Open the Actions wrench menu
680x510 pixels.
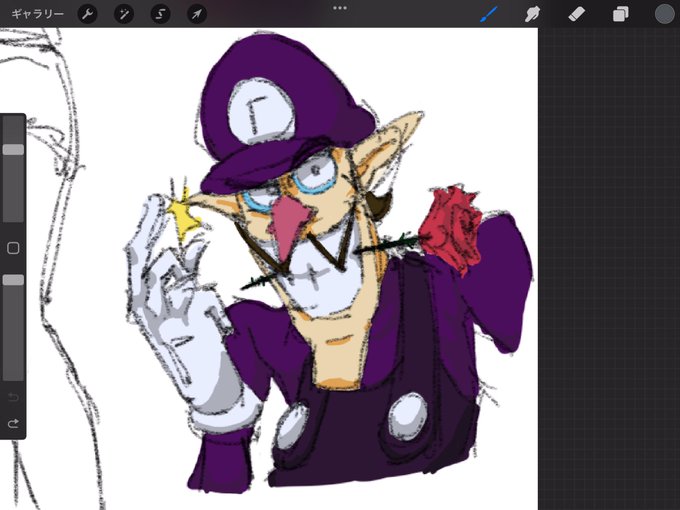click(x=87, y=14)
